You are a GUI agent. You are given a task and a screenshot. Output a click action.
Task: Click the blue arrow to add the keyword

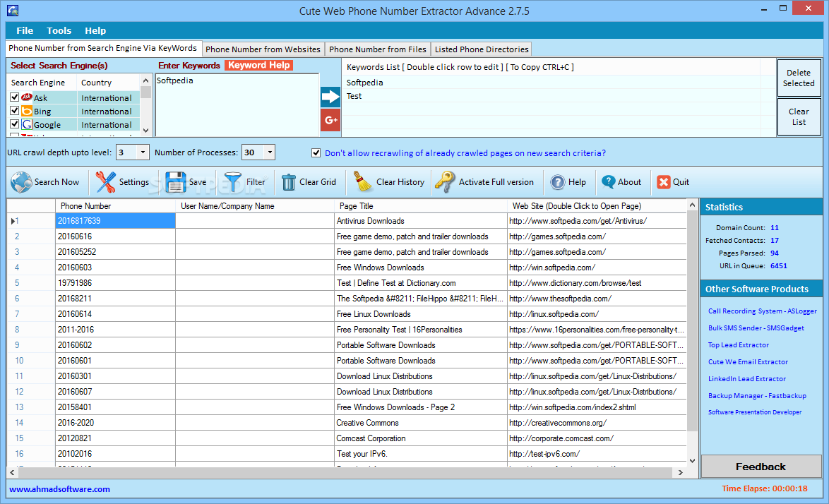[x=330, y=97]
